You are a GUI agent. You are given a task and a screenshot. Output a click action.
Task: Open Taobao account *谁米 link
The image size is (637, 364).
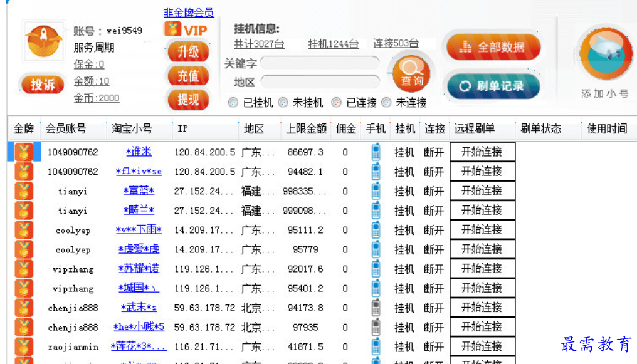coord(139,152)
